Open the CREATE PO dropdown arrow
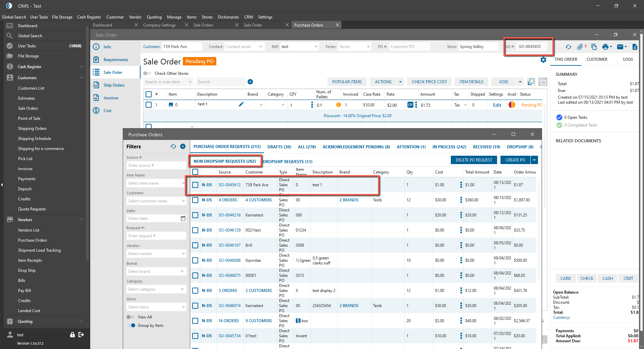The width and height of the screenshot is (644, 349). (x=534, y=160)
